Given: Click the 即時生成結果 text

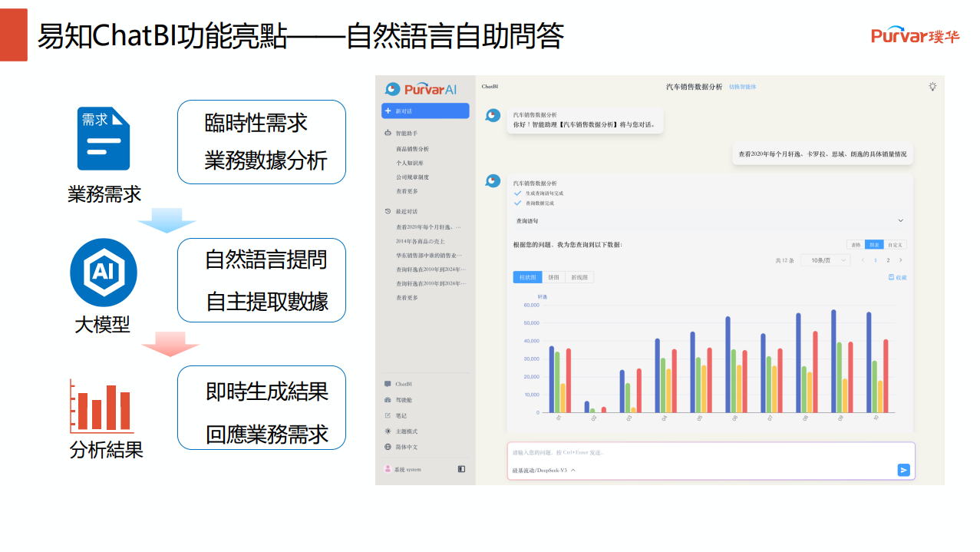Looking at the screenshot, I should [267, 391].
